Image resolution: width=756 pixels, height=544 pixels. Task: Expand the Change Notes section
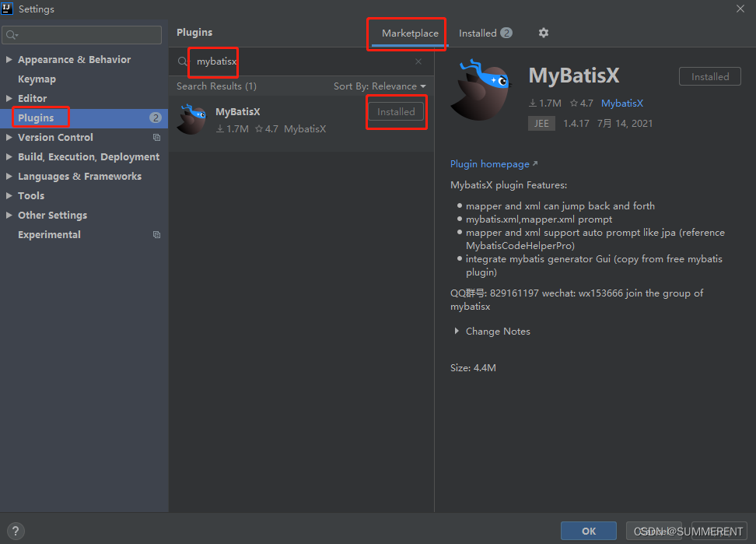coord(457,332)
